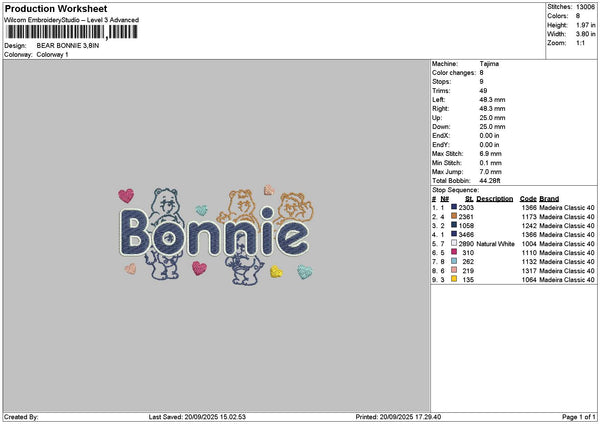Click the Natural White thread swatch
The width and height of the screenshot is (600, 424).
coord(454,243)
